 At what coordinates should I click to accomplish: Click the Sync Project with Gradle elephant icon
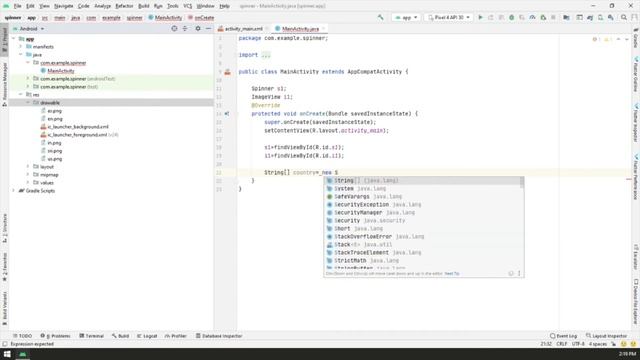590,18
